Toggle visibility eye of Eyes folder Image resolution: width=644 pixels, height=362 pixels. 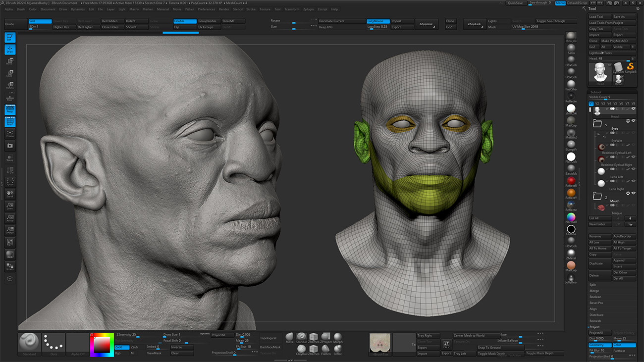pos(634,121)
